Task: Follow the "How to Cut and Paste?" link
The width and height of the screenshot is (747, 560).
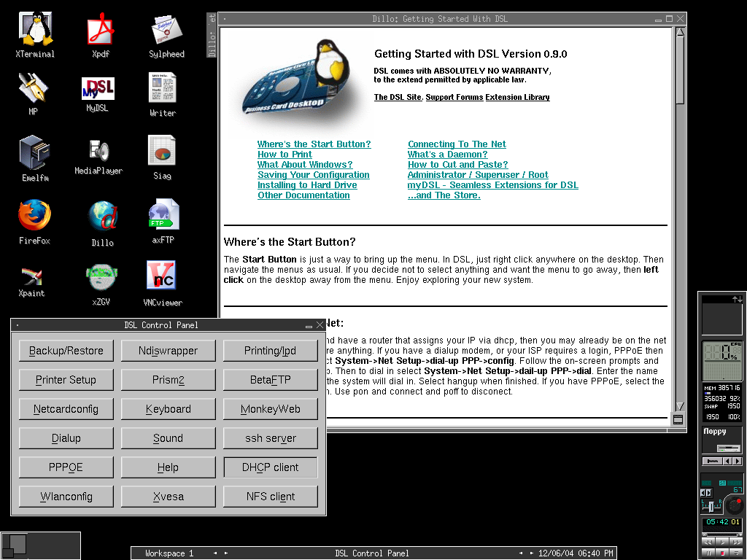Action: 458,164
